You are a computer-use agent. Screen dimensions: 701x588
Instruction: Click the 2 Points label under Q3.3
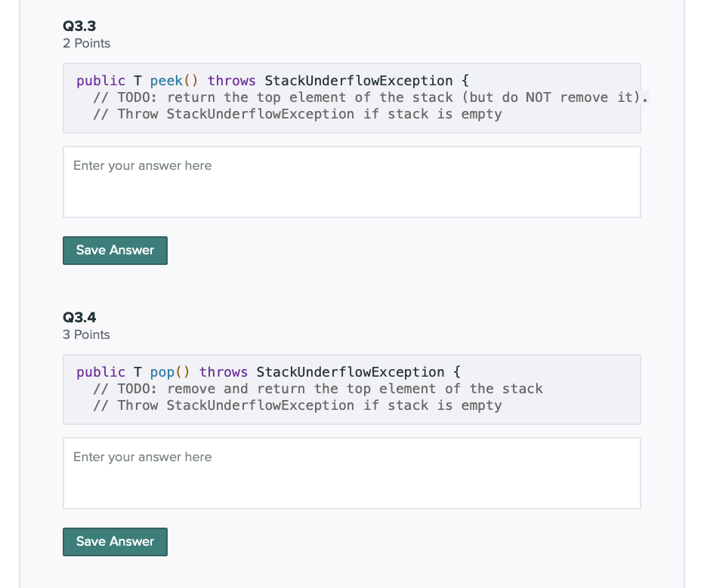(86, 43)
